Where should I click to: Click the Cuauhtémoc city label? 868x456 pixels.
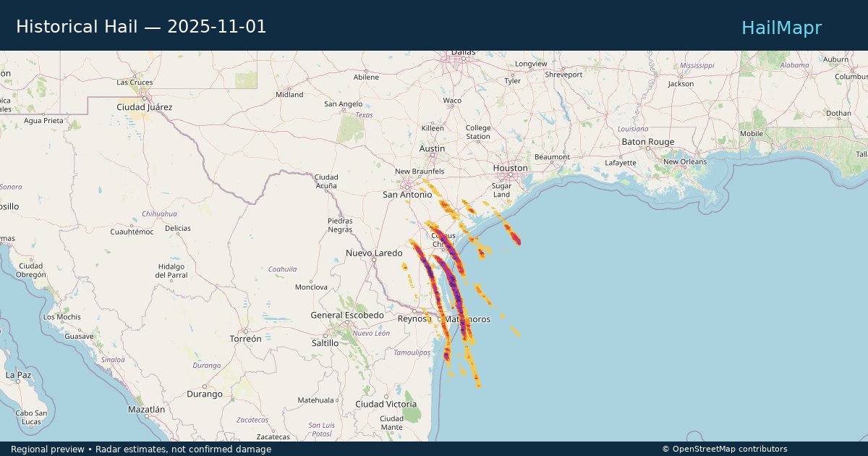pos(132,232)
